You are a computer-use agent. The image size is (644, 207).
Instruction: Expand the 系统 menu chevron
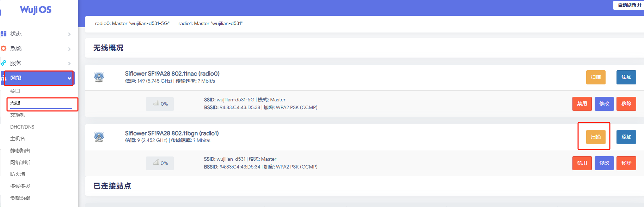(69, 49)
